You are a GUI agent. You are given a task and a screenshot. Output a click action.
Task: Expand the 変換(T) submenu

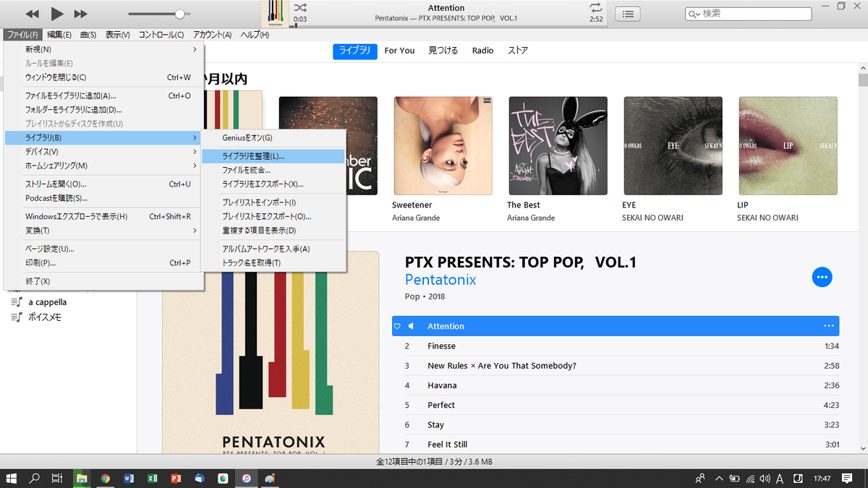pyautogui.click(x=104, y=231)
